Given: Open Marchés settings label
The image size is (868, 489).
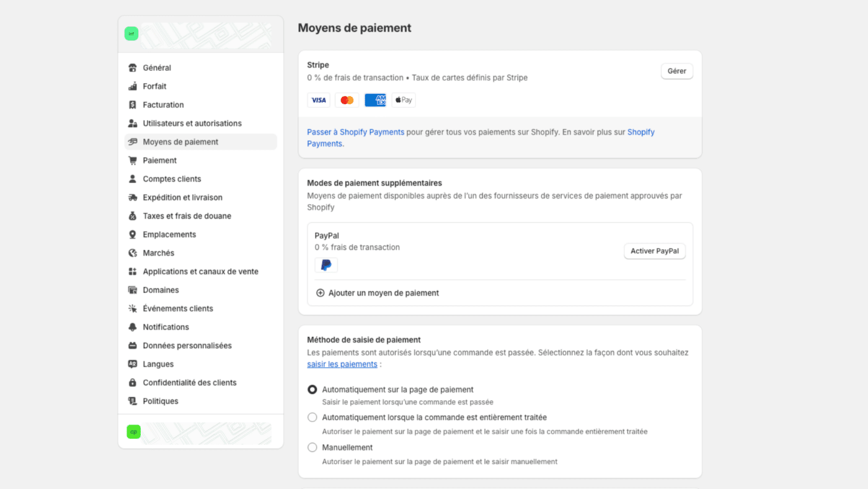Looking at the screenshot, I should point(159,253).
